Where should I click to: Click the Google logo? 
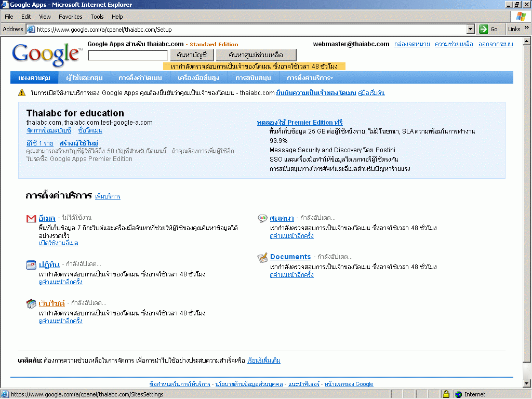[47, 54]
